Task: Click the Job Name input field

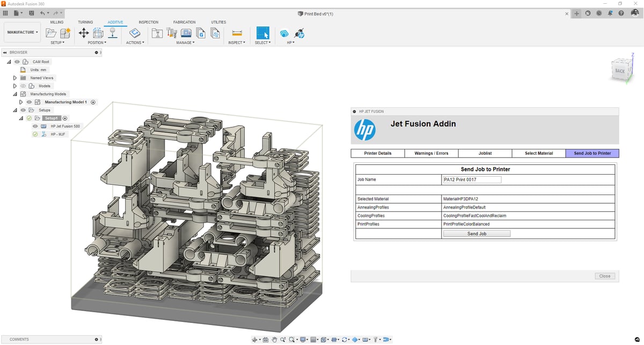Action: [472, 179]
